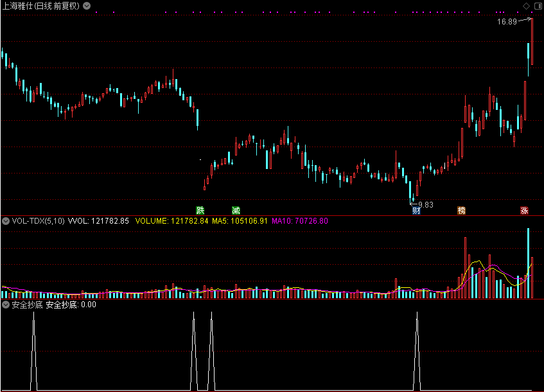Toggle the side panel icon at top-right

point(538,6)
